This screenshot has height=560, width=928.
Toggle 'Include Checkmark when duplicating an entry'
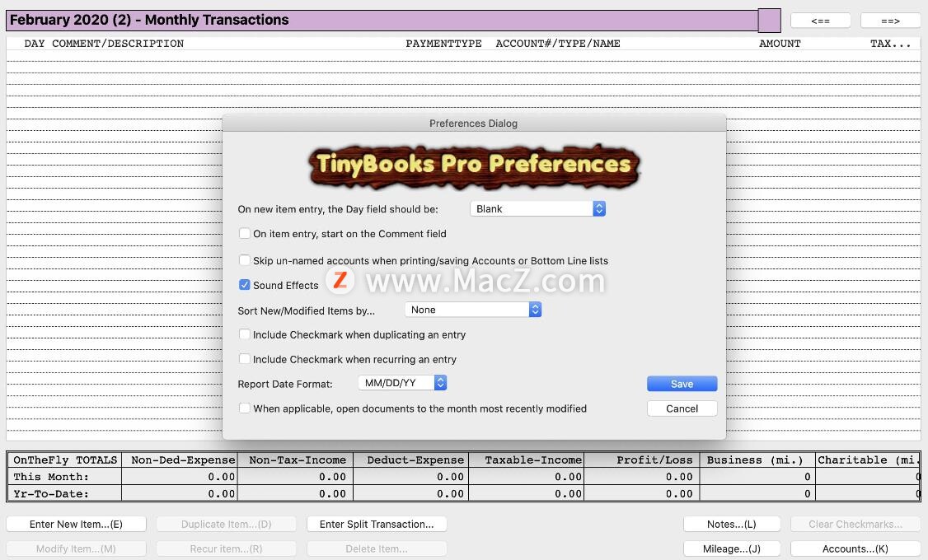[245, 334]
